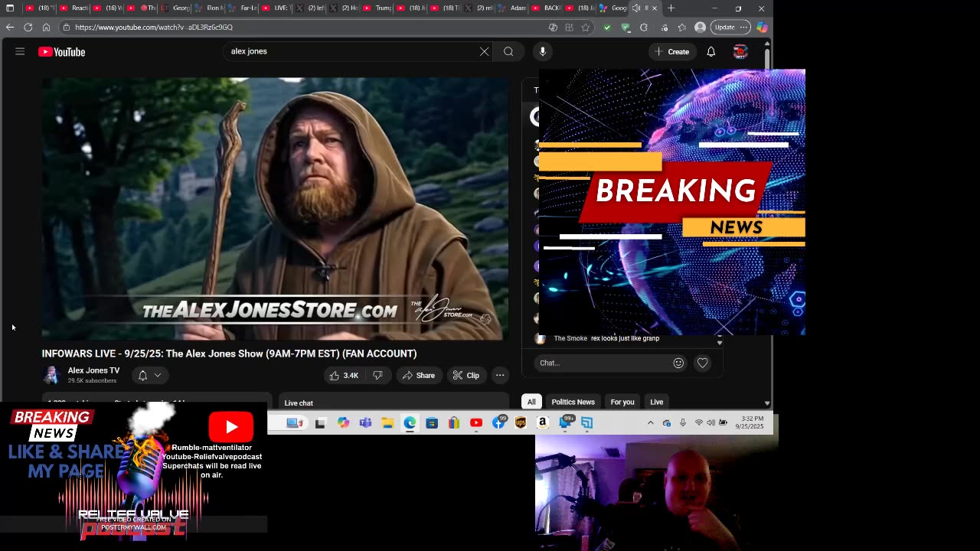Image resolution: width=980 pixels, height=551 pixels.
Task: Open File Explorer from the taskbar
Action: coord(387,422)
